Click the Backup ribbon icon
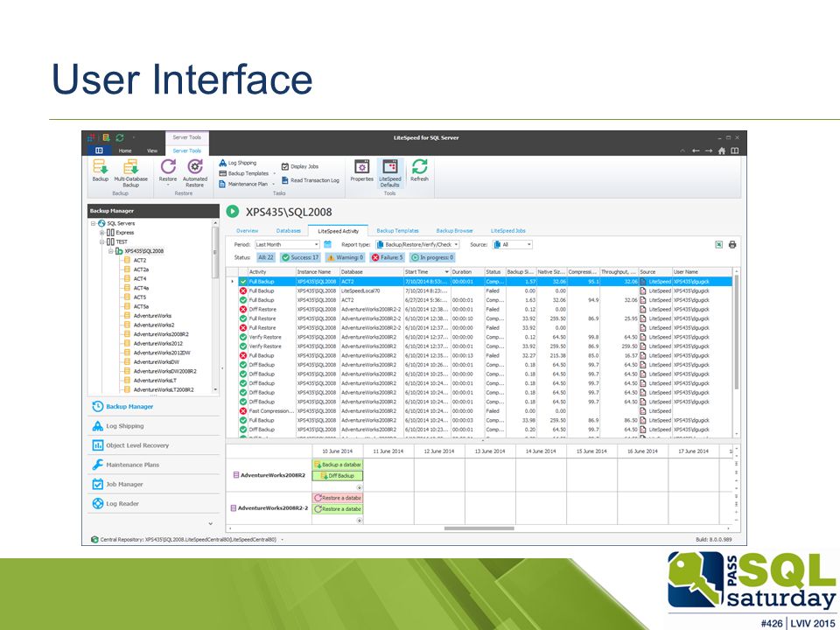Image resolution: width=840 pixels, height=630 pixels. click(100, 171)
